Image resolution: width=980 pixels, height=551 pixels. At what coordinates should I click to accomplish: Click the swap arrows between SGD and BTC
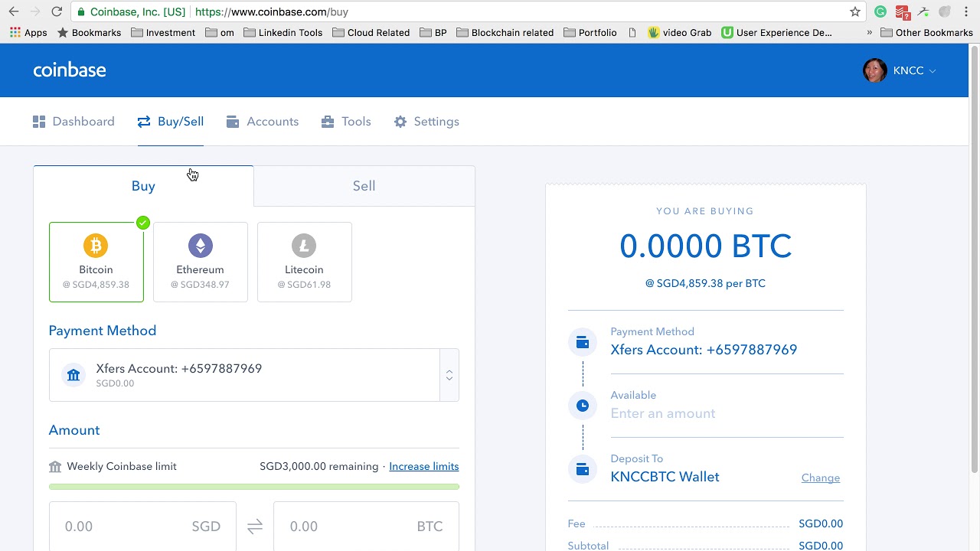tap(255, 527)
